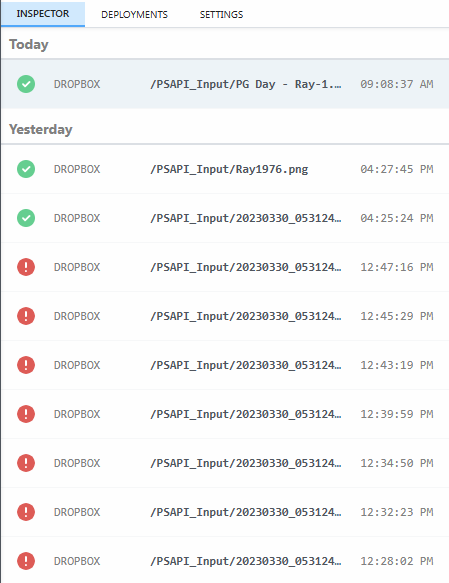Click the Yesterday section header
Image resolution: width=449 pixels, height=583 pixels.
point(41,129)
